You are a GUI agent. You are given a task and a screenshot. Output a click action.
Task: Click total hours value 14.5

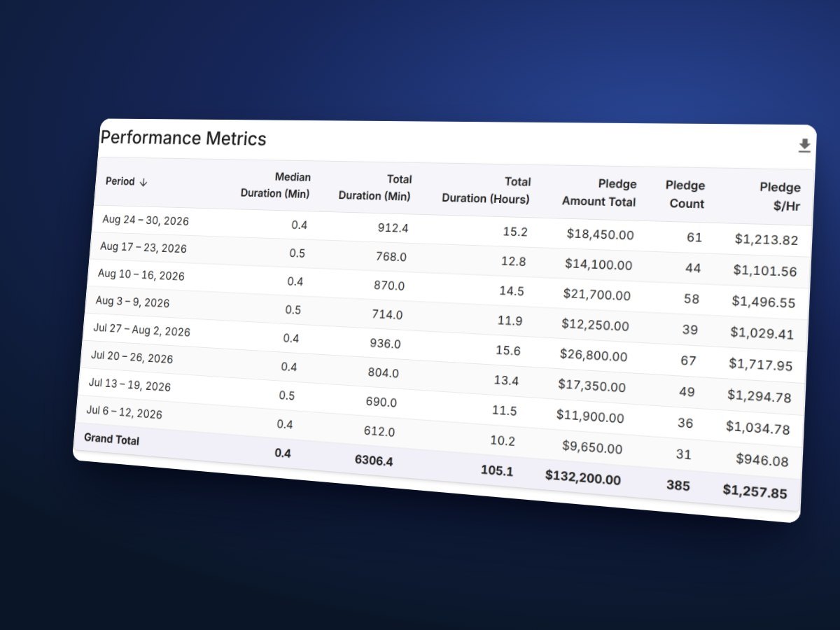point(511,290)
